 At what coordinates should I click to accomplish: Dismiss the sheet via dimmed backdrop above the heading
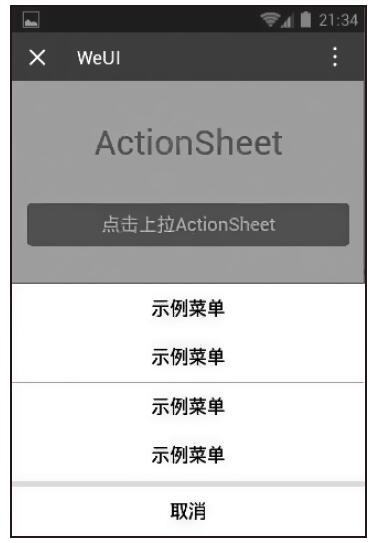188,104
